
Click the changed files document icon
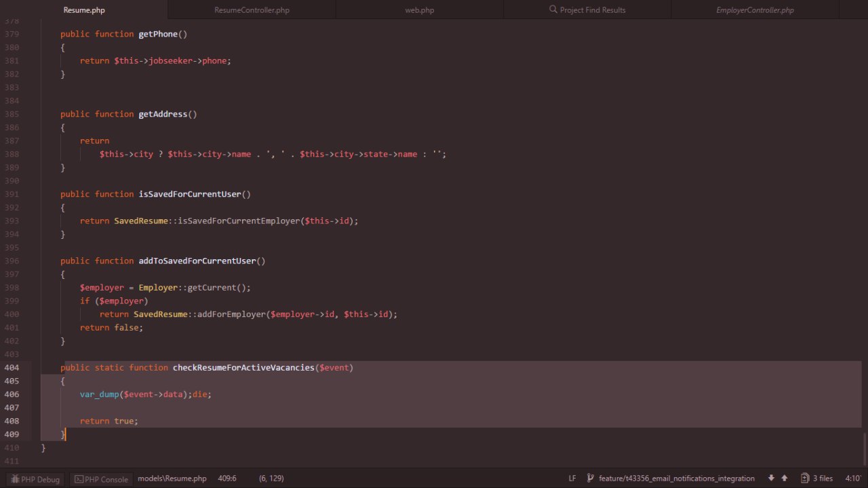pos(805,478)
